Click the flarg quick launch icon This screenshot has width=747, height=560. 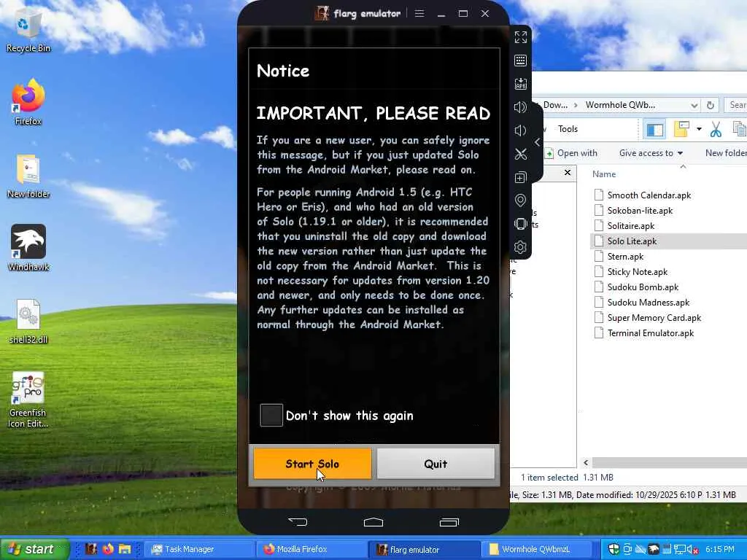(x=91, y=549)
